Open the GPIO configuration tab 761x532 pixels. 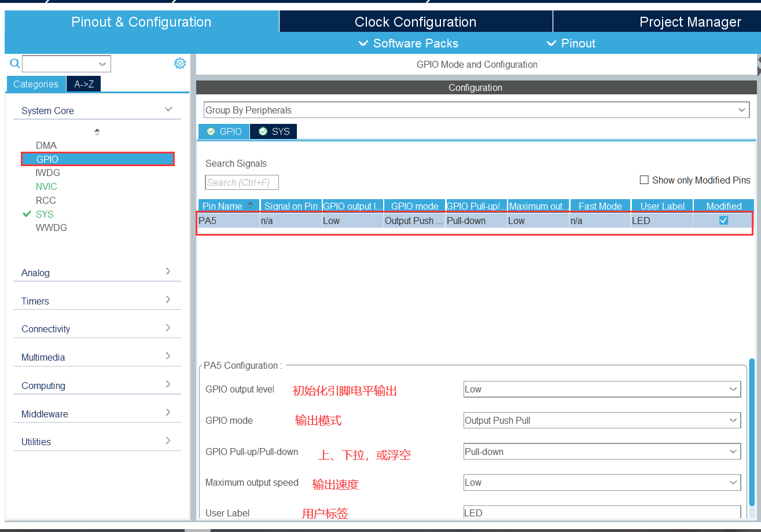coord(224,131)
